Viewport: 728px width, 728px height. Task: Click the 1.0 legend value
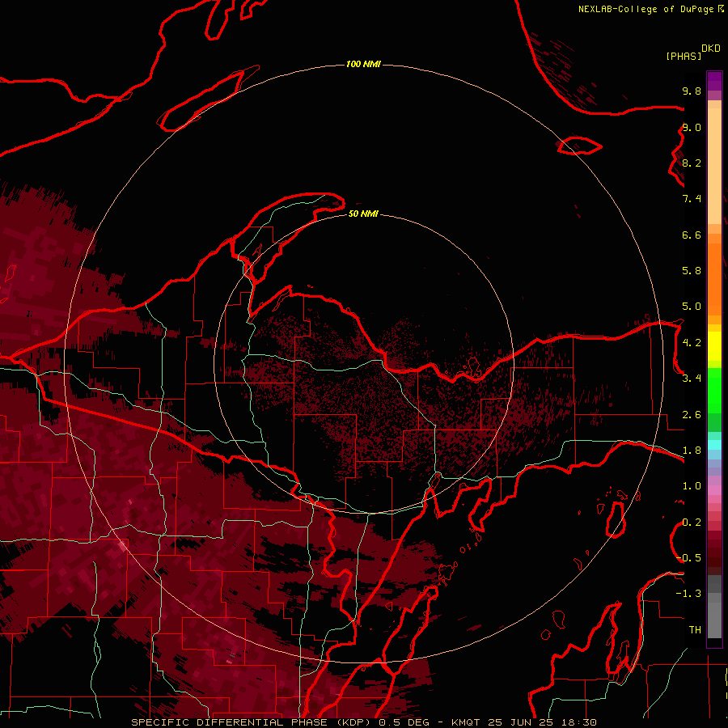tap(692, 486)
